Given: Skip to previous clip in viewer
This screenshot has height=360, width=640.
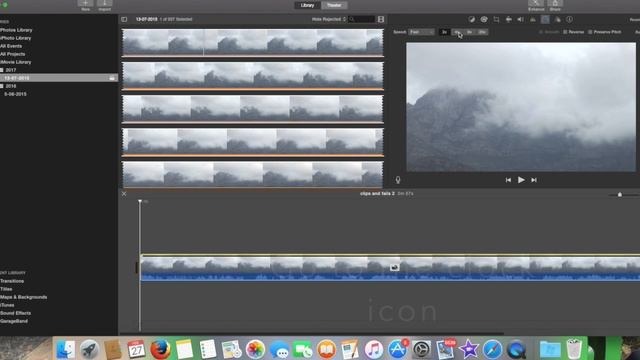Looking at the screenshot, I should (508, 180).
